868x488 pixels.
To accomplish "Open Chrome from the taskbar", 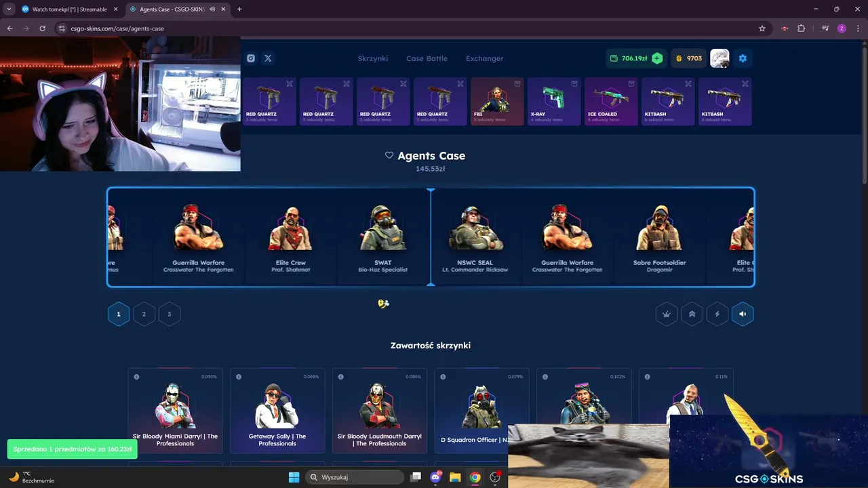I will (475, 477).
